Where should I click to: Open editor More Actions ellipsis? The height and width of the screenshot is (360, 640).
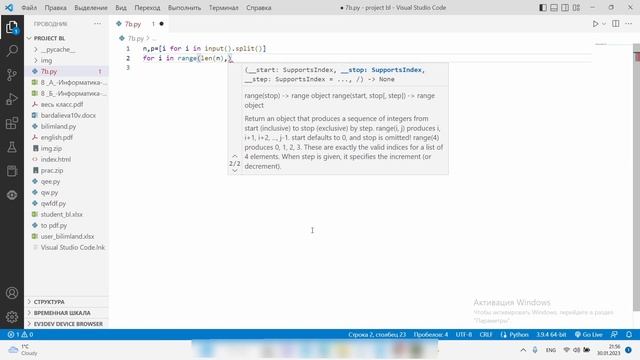[x=628, y=24]
